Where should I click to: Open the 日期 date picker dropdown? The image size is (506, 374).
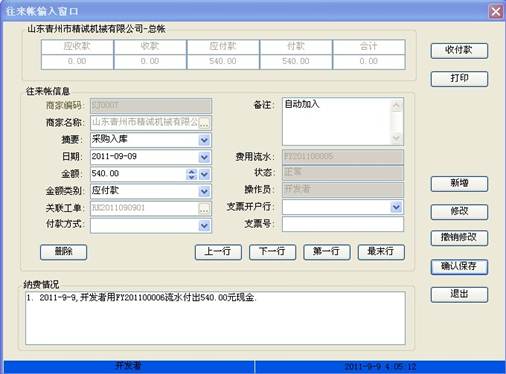click(x=204, y=157)
